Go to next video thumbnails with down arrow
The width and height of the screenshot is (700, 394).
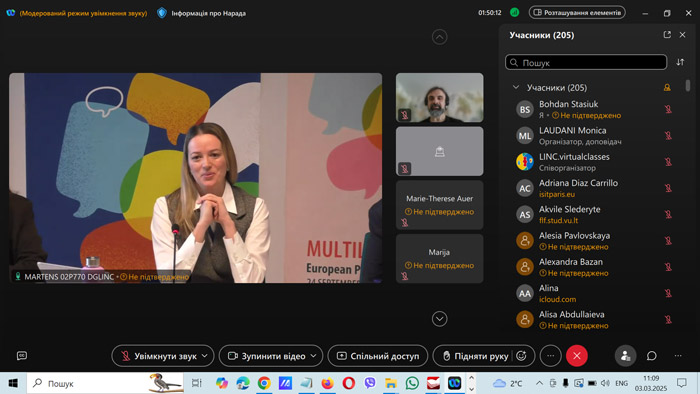pos(440,319)
